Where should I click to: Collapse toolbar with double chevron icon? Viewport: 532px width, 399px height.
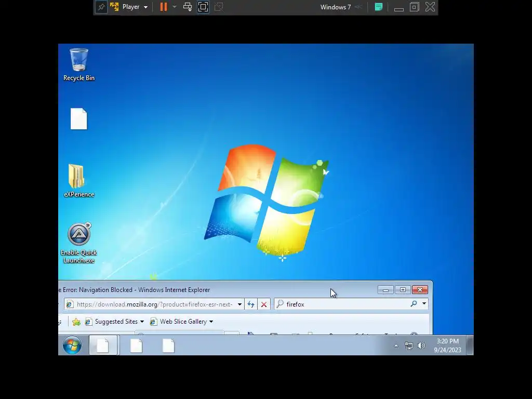(358, 7)
